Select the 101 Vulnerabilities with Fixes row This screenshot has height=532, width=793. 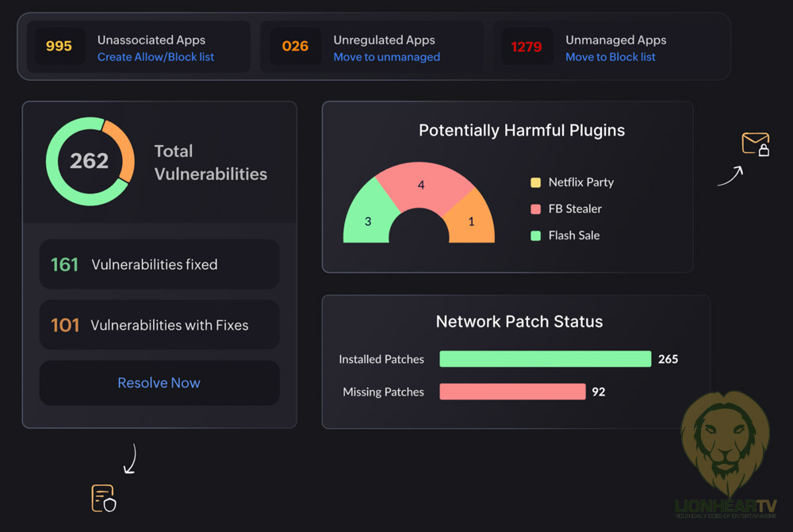(x=159, y=325)
